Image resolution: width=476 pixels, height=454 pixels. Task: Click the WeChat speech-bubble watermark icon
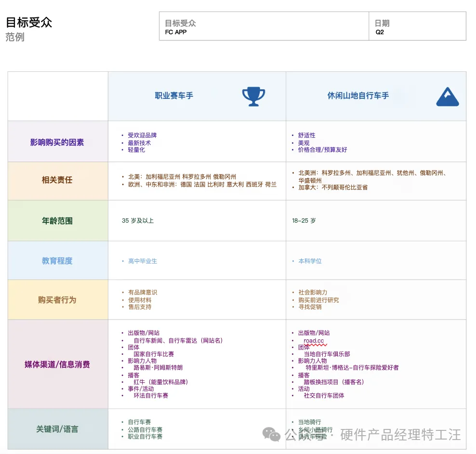point(270,435)
